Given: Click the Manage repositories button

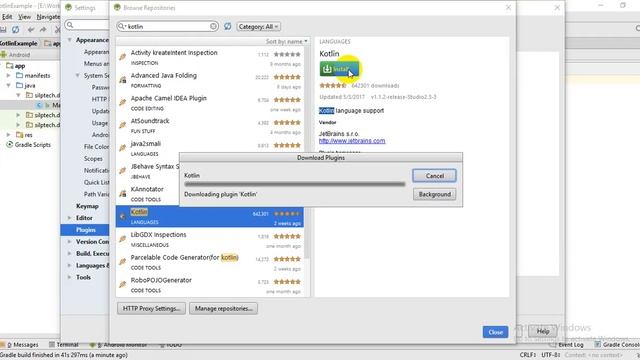Looking at the screenshot, I should [223, 309].
